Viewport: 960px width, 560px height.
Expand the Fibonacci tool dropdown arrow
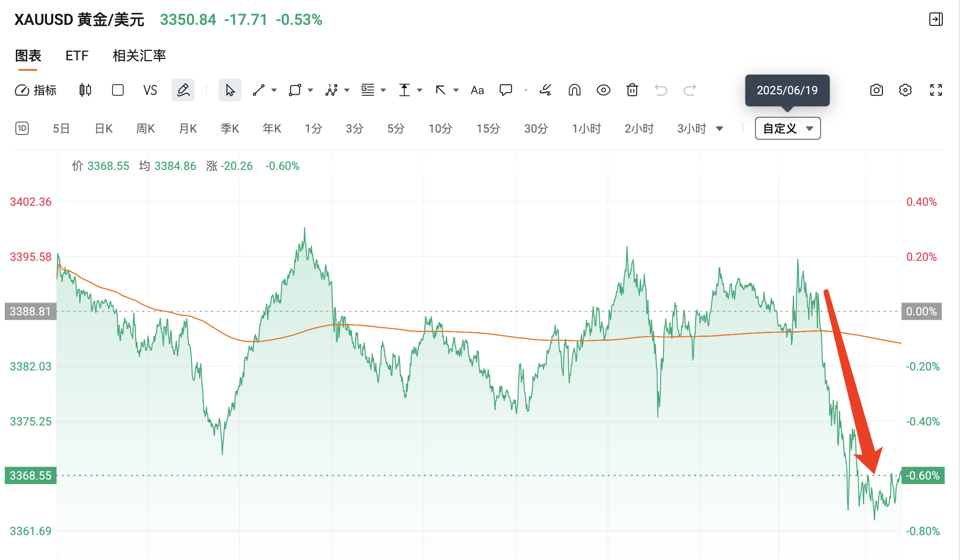(383, 90)
